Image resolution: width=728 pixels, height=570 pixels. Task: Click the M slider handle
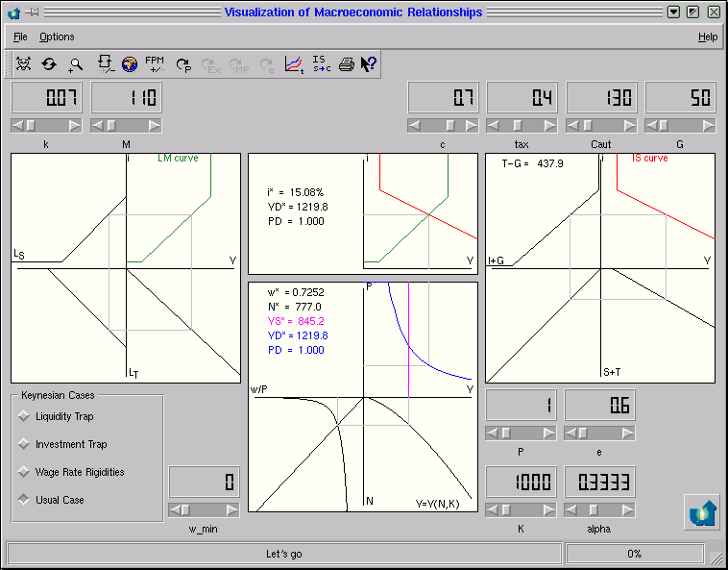tap(111, 125)
